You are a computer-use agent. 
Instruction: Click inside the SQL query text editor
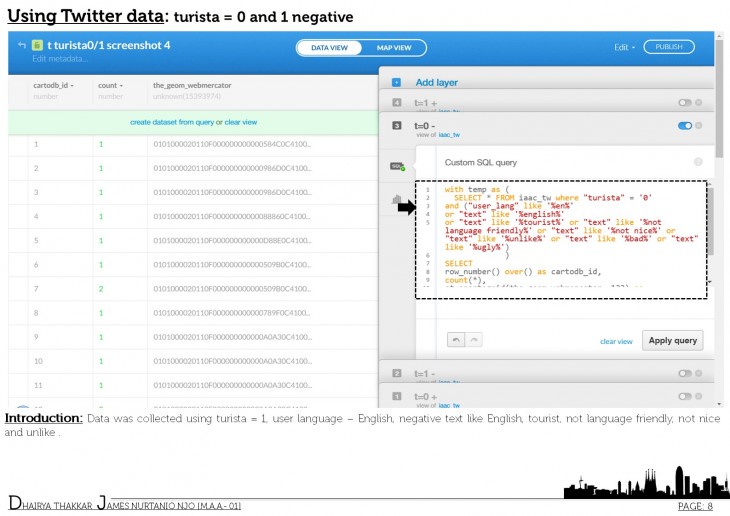560,238
